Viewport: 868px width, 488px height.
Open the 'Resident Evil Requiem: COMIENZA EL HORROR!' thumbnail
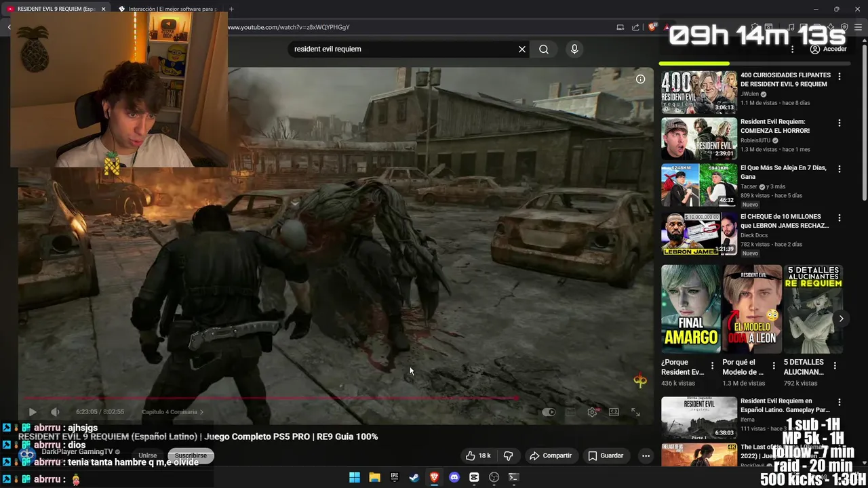(698, 138)
